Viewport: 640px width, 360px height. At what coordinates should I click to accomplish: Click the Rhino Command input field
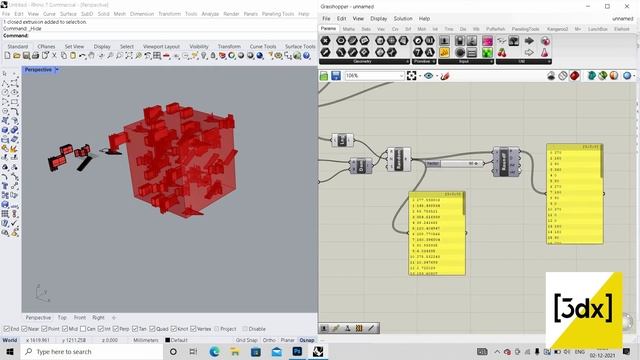pyautogui.click(x=159, y=36)
